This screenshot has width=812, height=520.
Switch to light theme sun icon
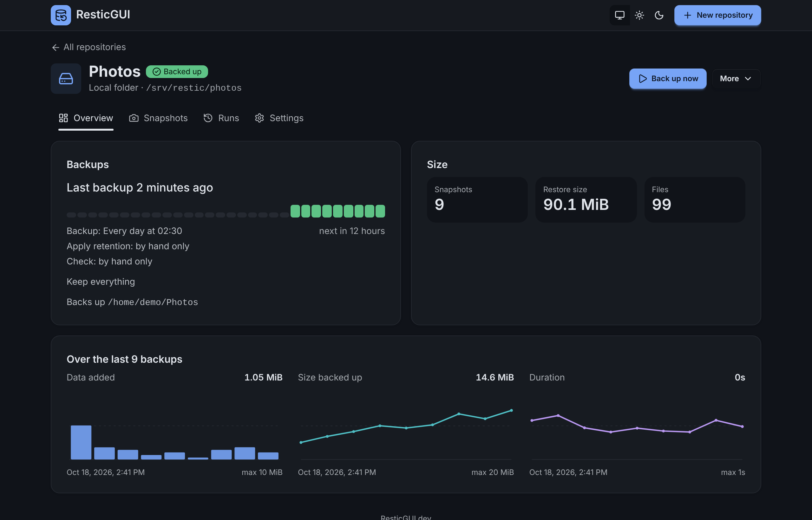[x=639, y=15]
